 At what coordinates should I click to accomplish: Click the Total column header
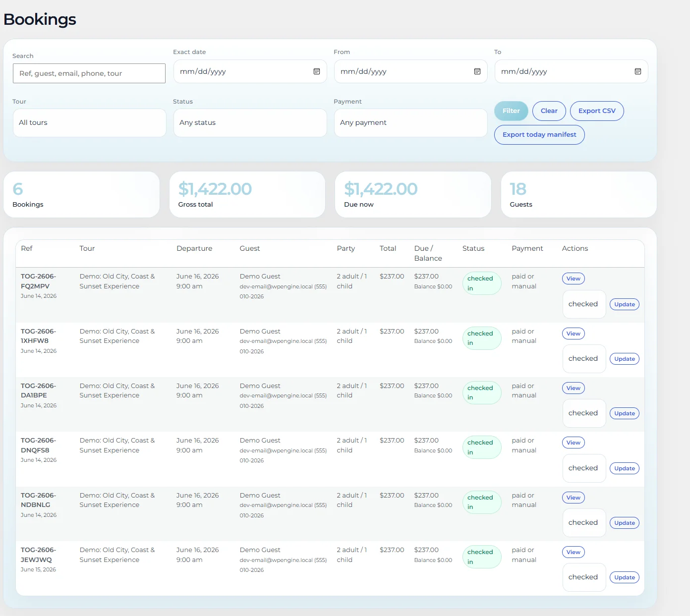pyautogui.click(x=388, y=249)
